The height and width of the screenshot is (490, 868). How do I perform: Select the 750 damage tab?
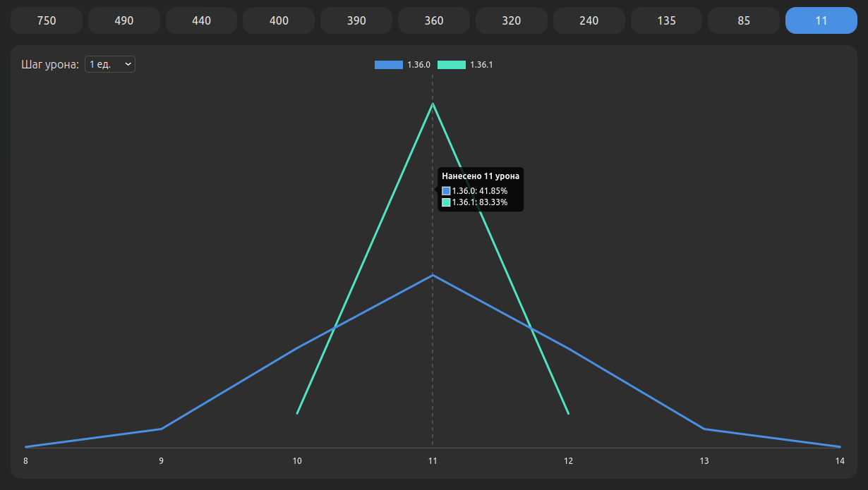coord(46,20)
